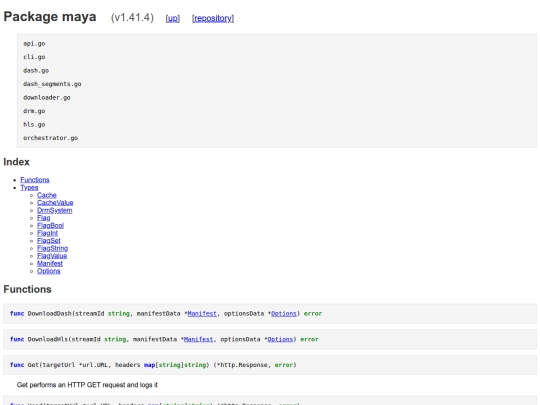The height and width of the screenshot is (405, 540).
Task: Follow Options link in DownloadDash signature
Action: (283, 313)
